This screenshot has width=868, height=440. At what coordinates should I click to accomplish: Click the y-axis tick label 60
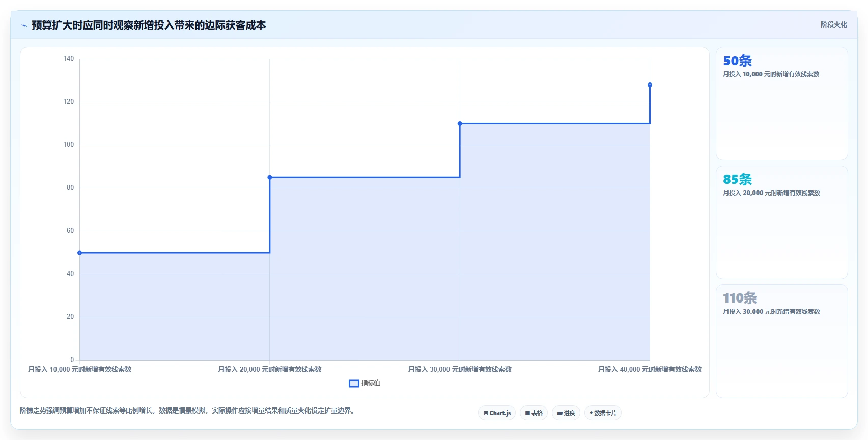[70, 231]
